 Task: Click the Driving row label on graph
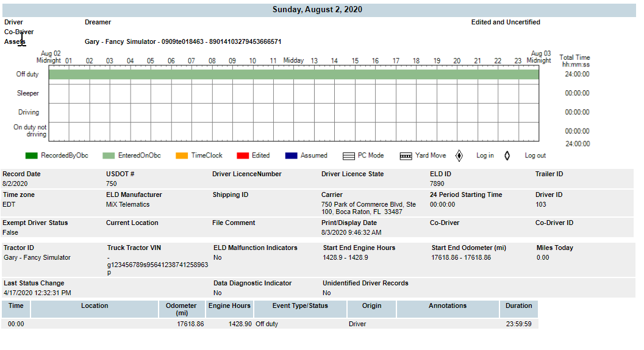tap(29, 112)
